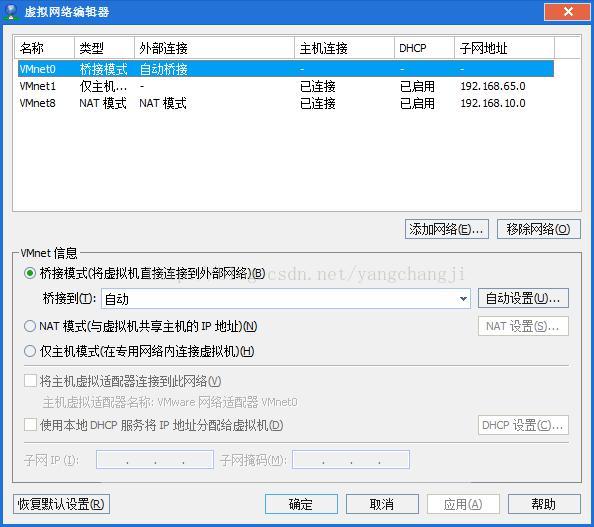Click the 子网 IP input field
This screenshot has width=594, height=527.
tap(155, 460)
